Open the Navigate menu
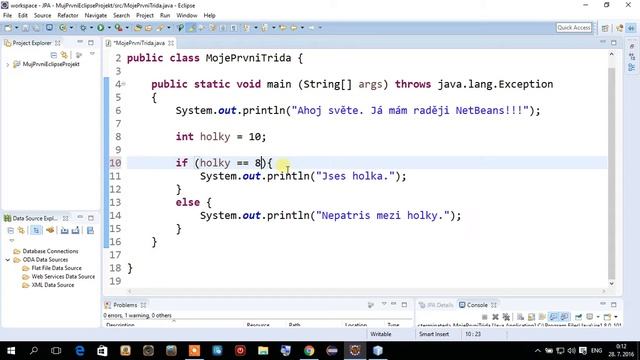The image size is (640, 360). coord(96,16)
